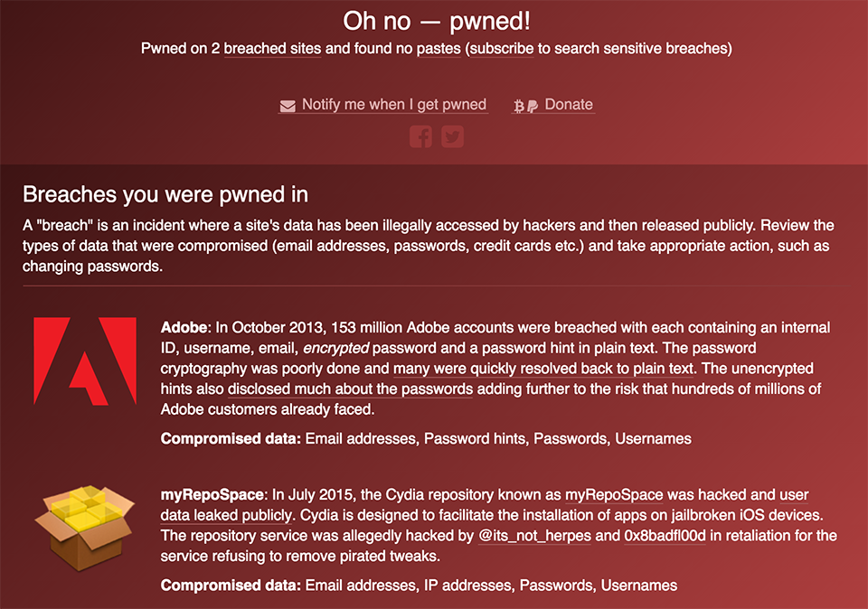The width and height of the screenshot is (868, 609).
Task: Click the underlined myRepoSpace link in description
Action: [614, 495]
